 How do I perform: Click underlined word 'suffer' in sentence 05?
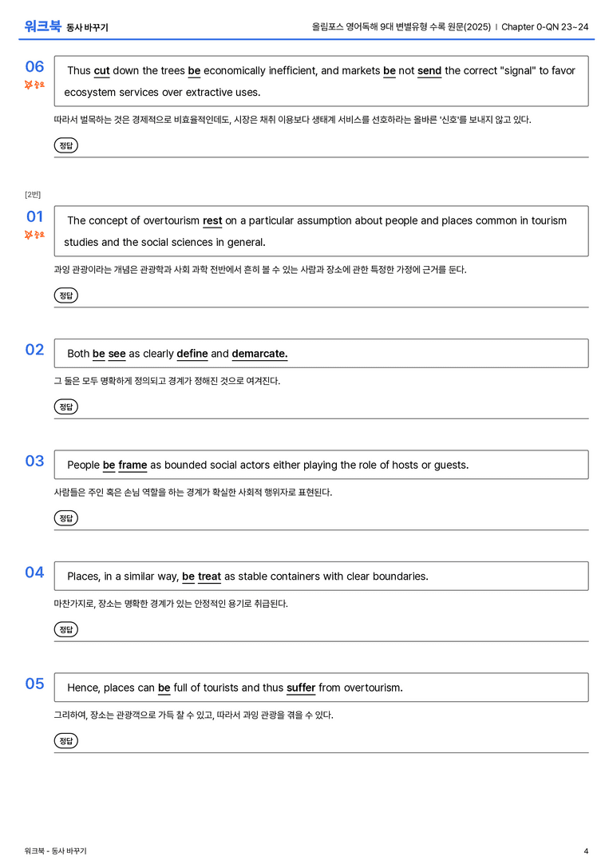pos(301,688)
